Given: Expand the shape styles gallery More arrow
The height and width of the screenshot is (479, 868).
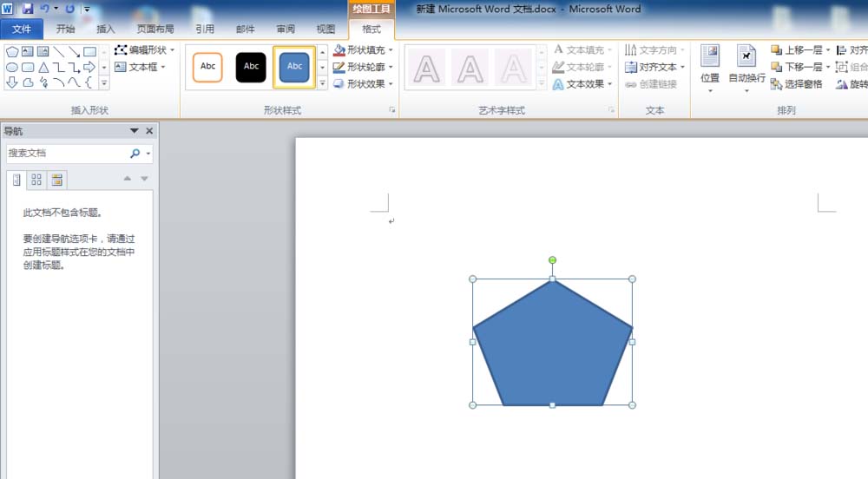Looking at the screenshot, I should (x=323, y=83).
